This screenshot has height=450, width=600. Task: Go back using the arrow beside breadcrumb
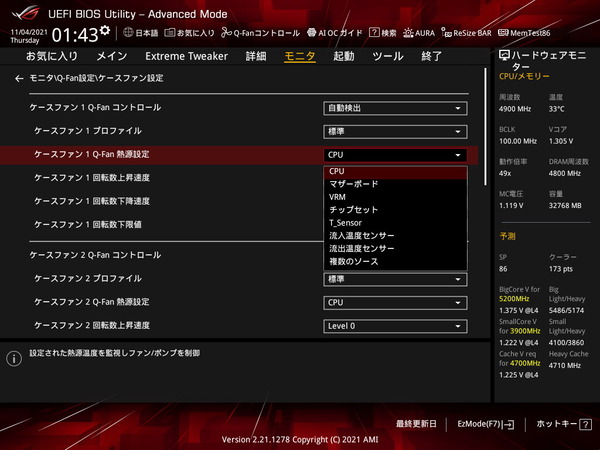pos(18,78)
